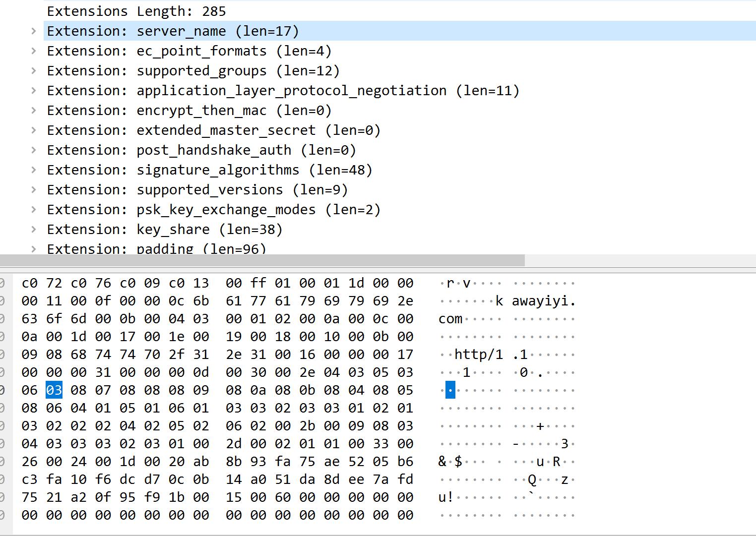
Task: Expand the ec_point_formats extension chevron
Action: pyautogui.click(x=33, y=51)
